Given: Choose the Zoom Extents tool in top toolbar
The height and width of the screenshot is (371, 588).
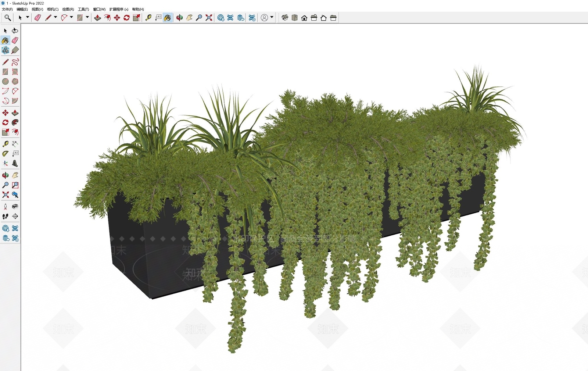Looking at the screenshot, I should click(209, 18).
